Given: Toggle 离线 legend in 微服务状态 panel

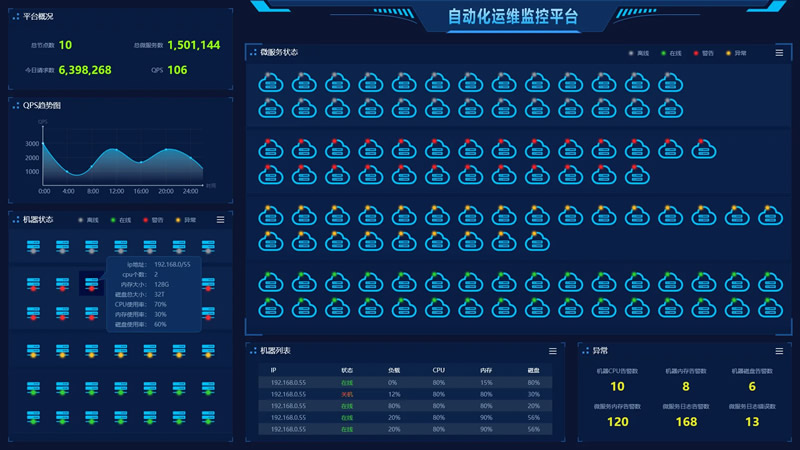Looking at the screenshot, I should 639,53.
